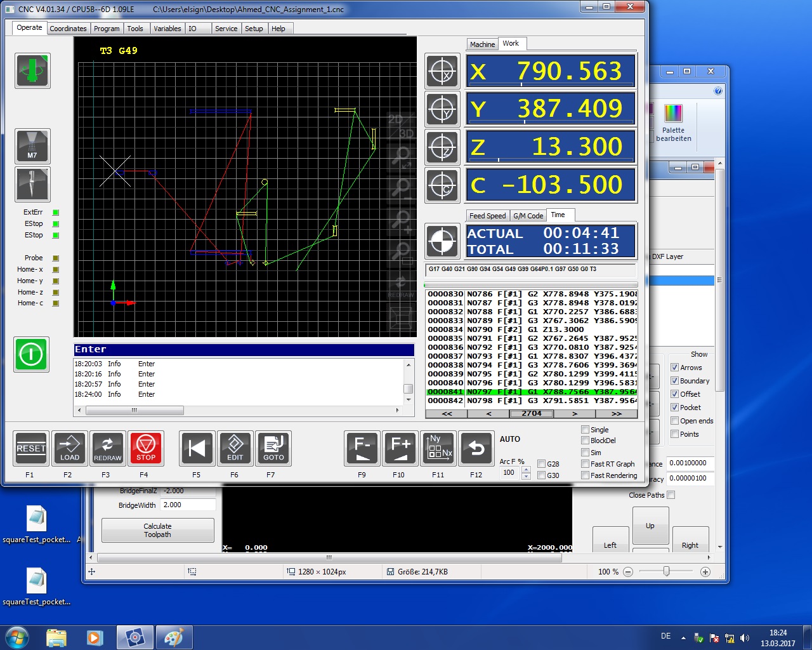Click the GOTO line icon

273,448
